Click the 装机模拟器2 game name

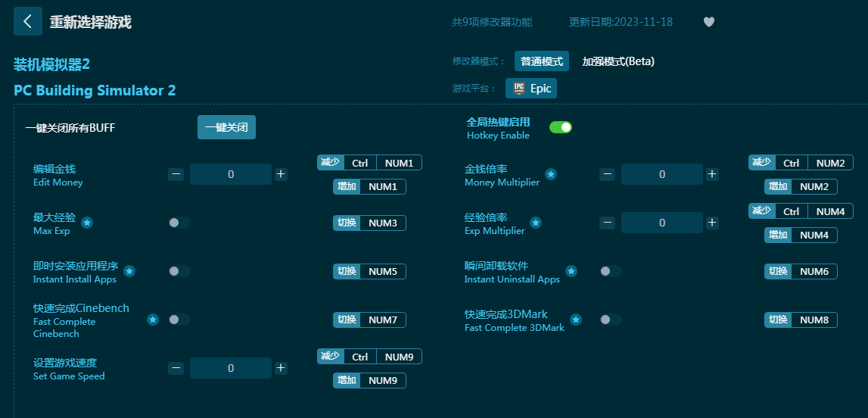51,64
